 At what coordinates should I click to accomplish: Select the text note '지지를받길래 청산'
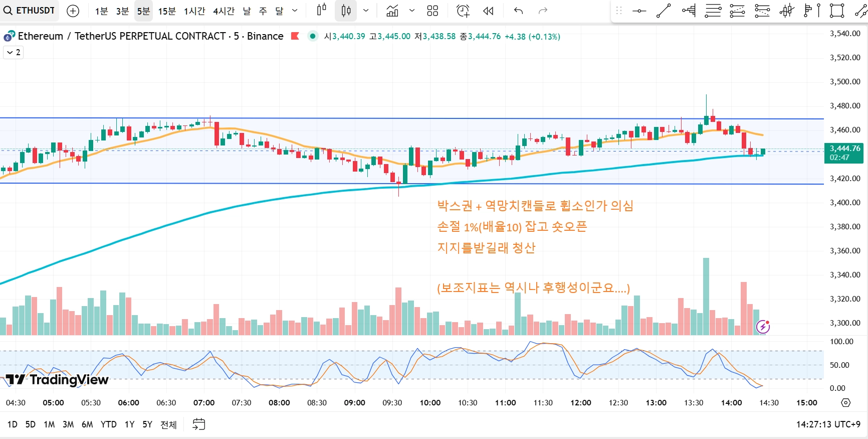486,248
